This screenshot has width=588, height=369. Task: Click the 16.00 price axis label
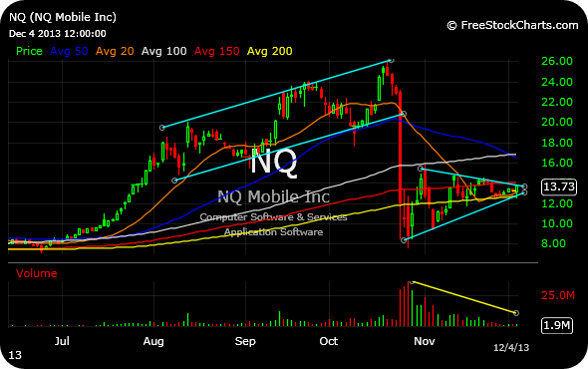point(557,163)
